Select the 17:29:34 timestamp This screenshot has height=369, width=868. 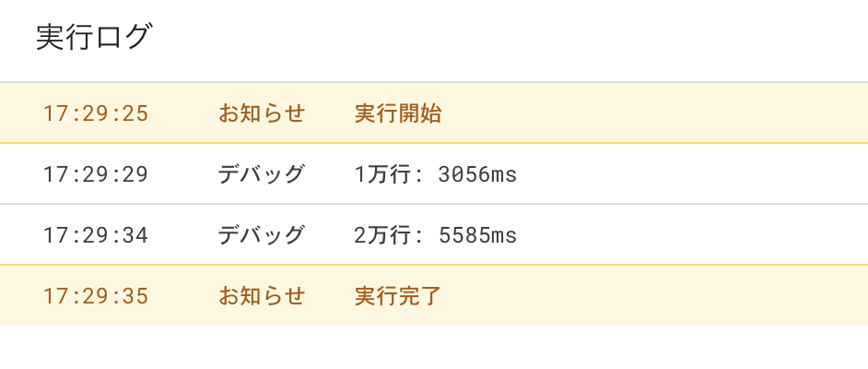point(96,235)
